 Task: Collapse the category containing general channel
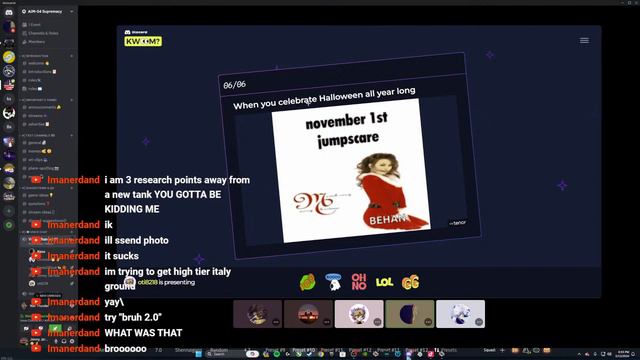pos(38,135)
